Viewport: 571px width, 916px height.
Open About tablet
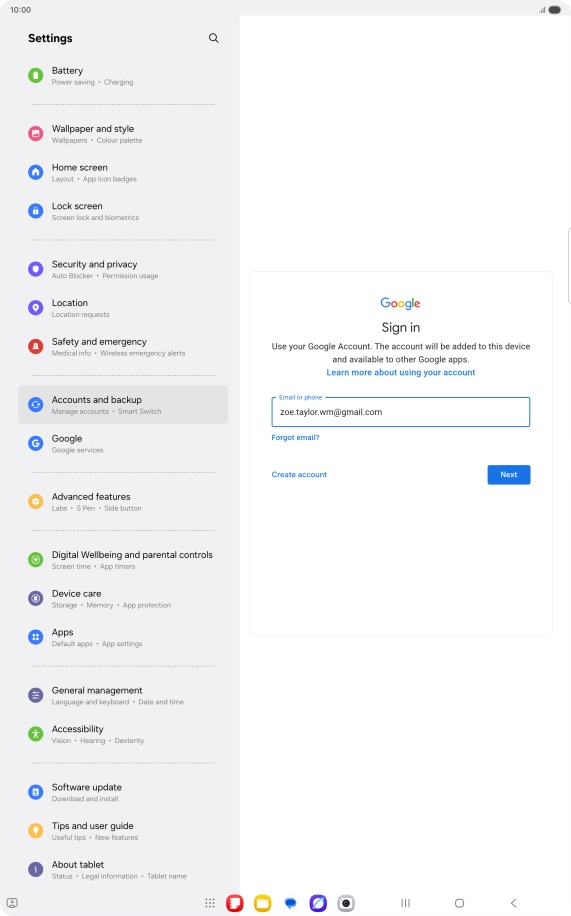pos(123,869)
